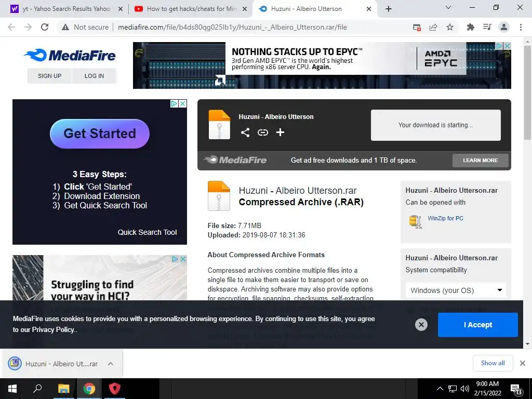Screen dimensions: 532x399
Task: Click the MediaFire logo
Action: 70,55
